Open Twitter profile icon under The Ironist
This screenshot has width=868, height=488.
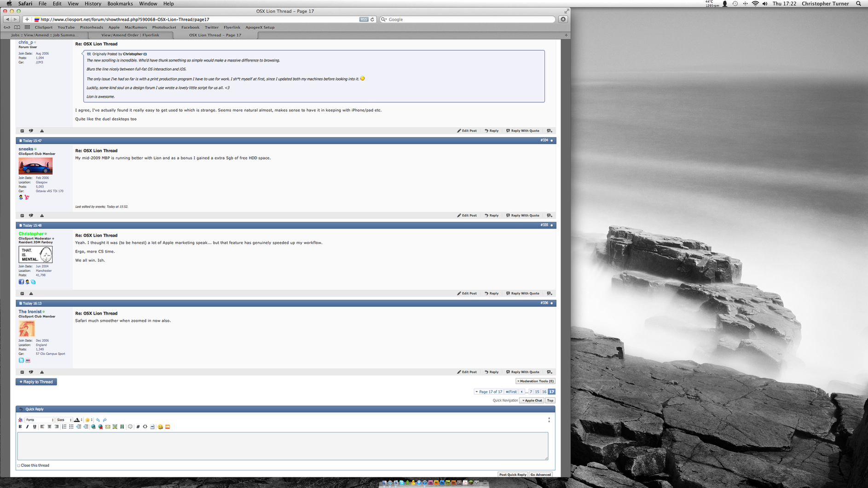(x=21, y=361)
